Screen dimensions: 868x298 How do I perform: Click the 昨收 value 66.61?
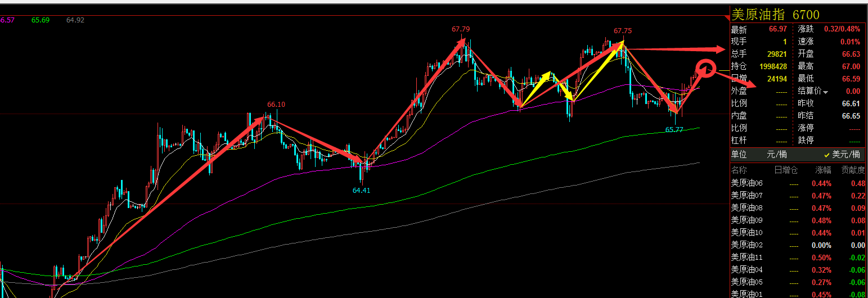tap(851, 103)
